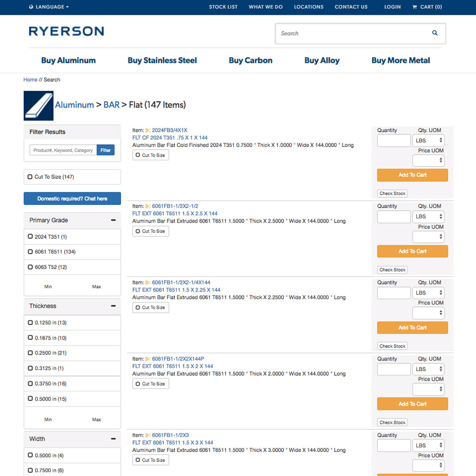Open the Buy More Metal menu
The height and width of the screenshot is (476, 476).
click(401, 60)
